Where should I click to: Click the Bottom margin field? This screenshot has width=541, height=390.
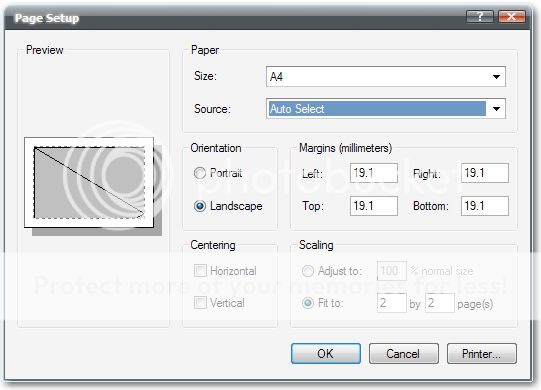pyautogui.click(x=485, y=206)
